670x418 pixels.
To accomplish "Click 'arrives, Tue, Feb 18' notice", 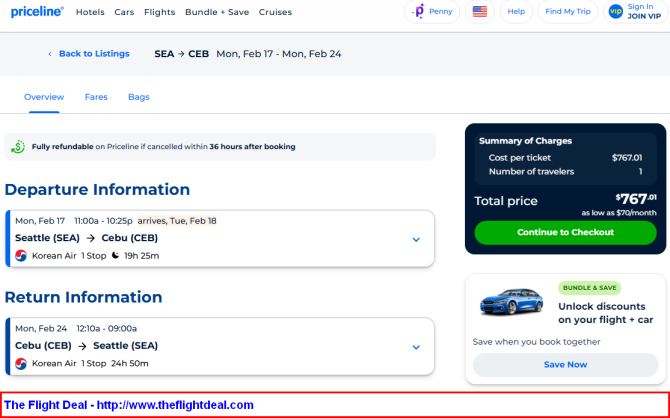I will pos(177,221).
